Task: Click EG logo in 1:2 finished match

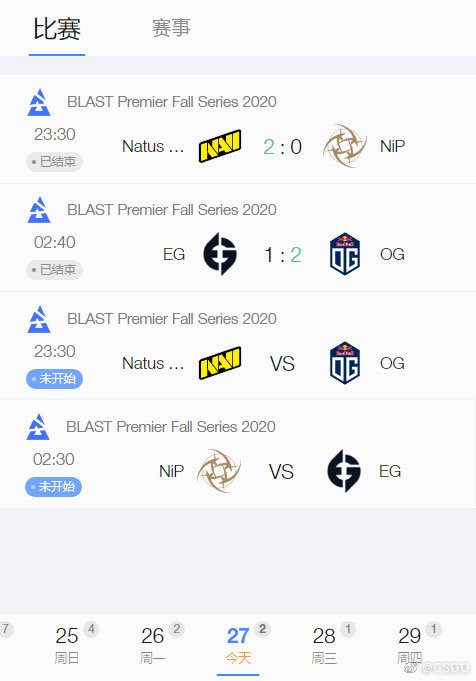Action: (220, 254)
